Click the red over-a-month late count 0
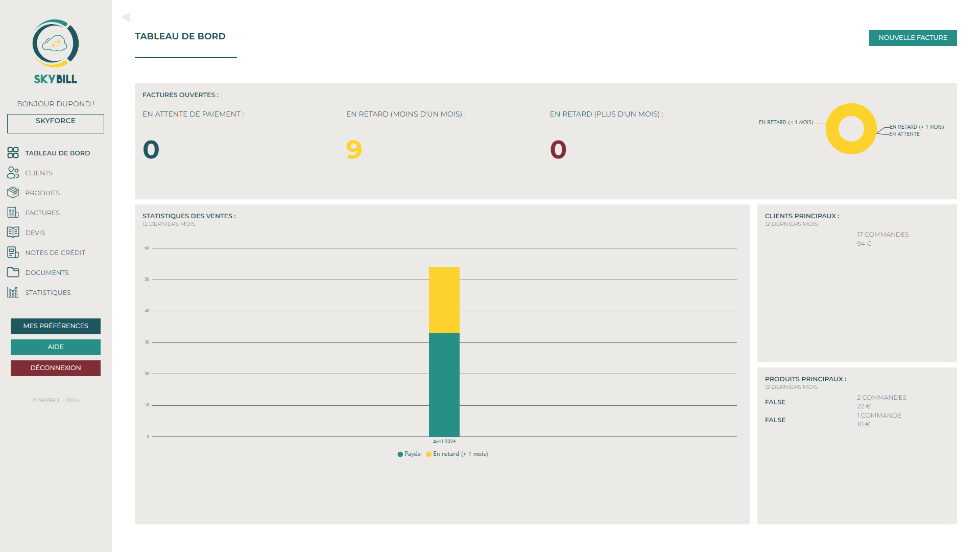 [x=558, y=150]
